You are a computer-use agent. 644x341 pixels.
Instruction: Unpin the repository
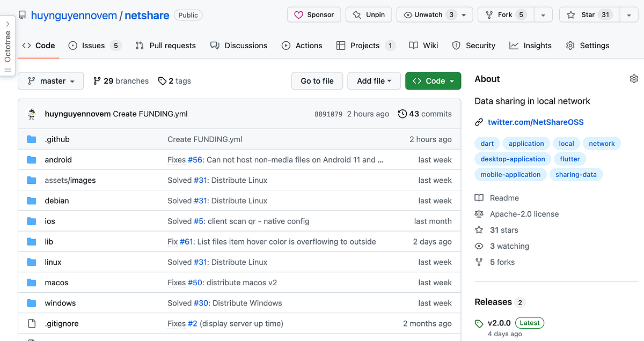tap(369, 15)
